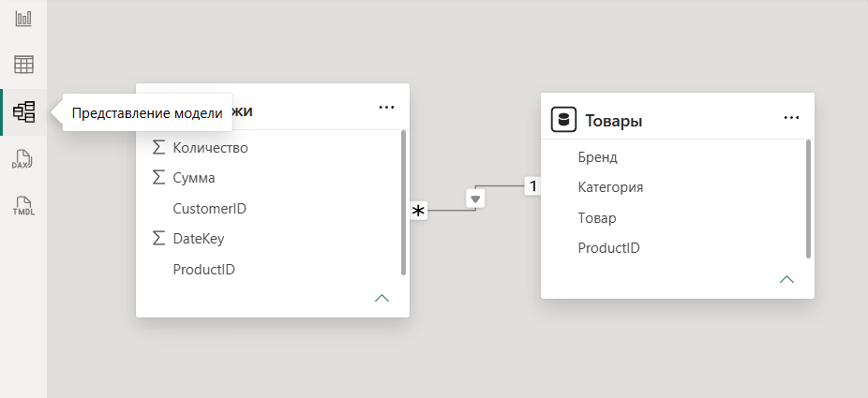Open the DAX query view icon
The height and width of the screenshot is (398, 868).
(x=23, y=159)
